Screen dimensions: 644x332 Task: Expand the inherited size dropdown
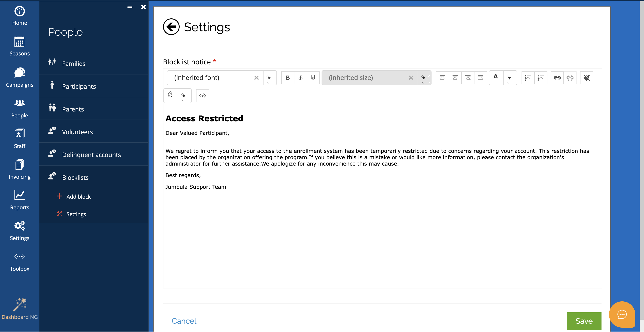coord(423,78)
